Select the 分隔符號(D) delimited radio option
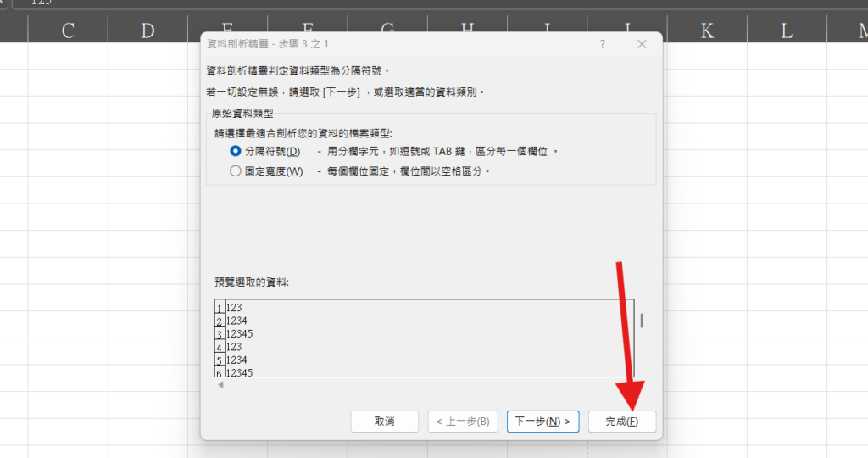The height and width of the screenshot is (458, 868). click(x=236, y=151)
